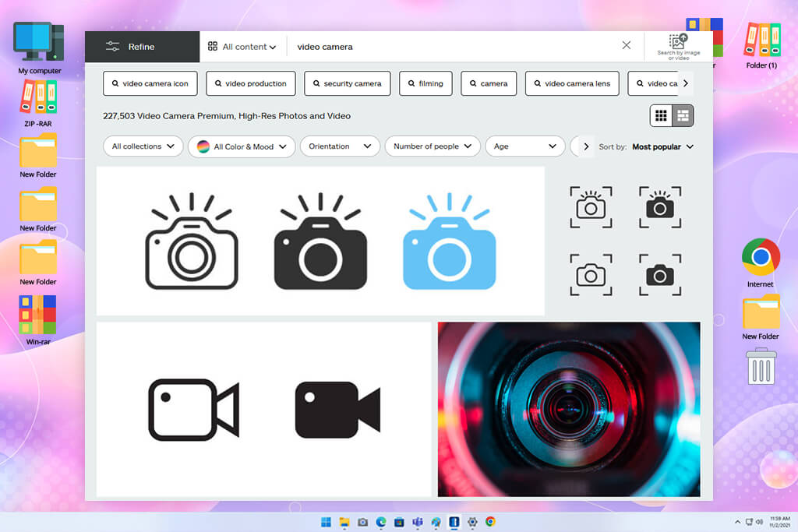This screenshot has height=532, width=798.
Task: Open the Recycle Bin desktop icon
Action: click(761, 366)
